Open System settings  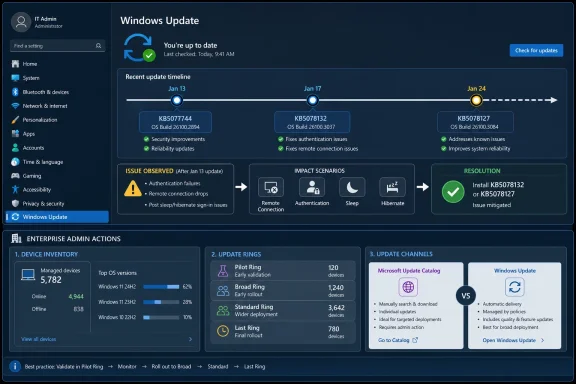tap(57, 78)
